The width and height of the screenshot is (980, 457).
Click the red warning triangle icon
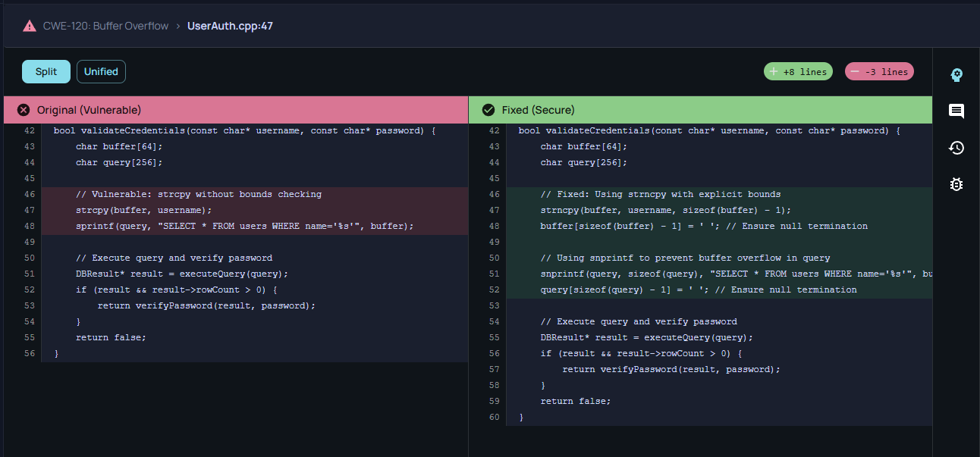coord(30,26)
